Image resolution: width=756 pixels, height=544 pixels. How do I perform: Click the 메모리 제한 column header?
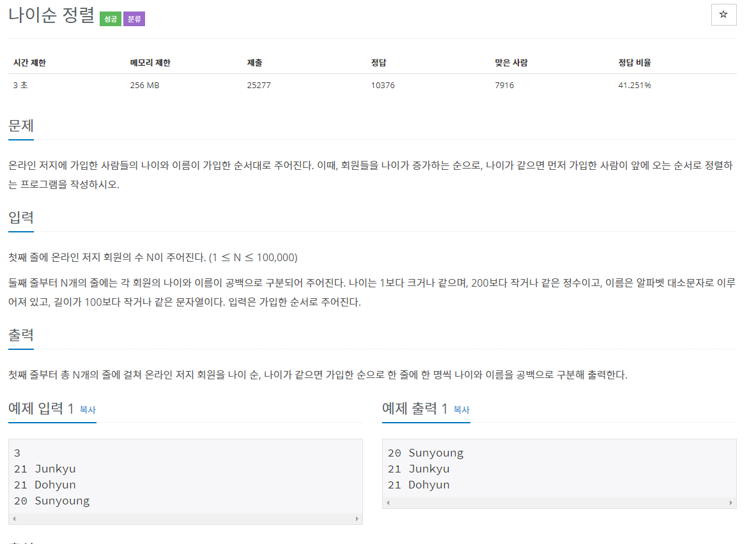click(x=150, y=63)
